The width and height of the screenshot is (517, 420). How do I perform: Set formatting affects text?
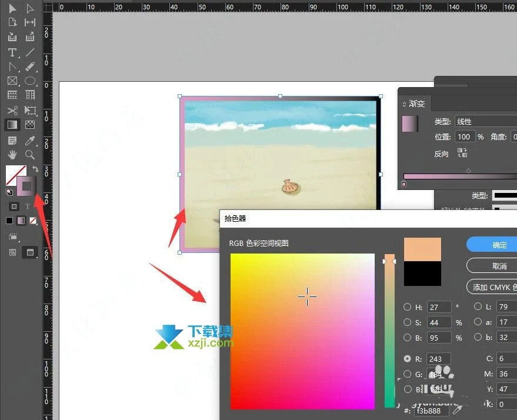point(28,206)
